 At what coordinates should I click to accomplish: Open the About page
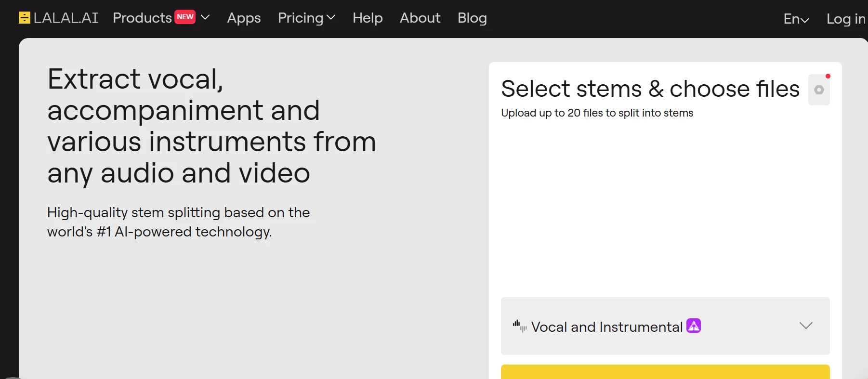point(420,18)
